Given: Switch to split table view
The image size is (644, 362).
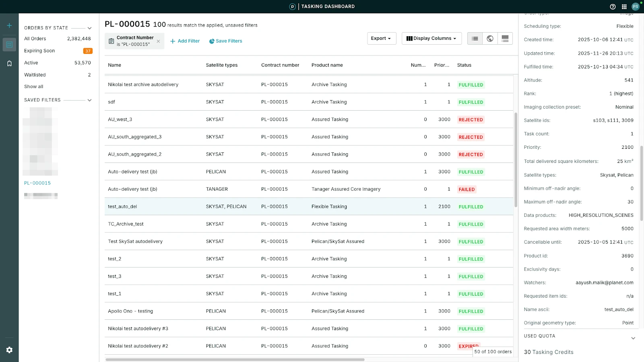Looking at the screenshot, I should [505, 39].
